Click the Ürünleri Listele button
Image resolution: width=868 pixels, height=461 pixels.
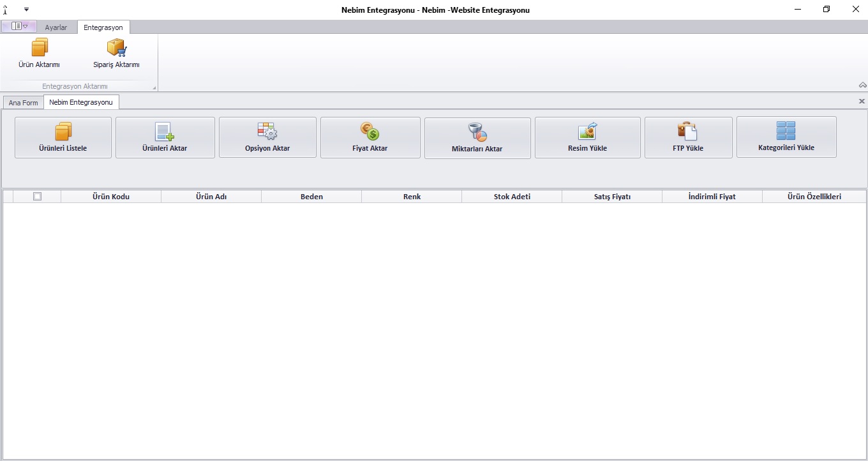63,137
